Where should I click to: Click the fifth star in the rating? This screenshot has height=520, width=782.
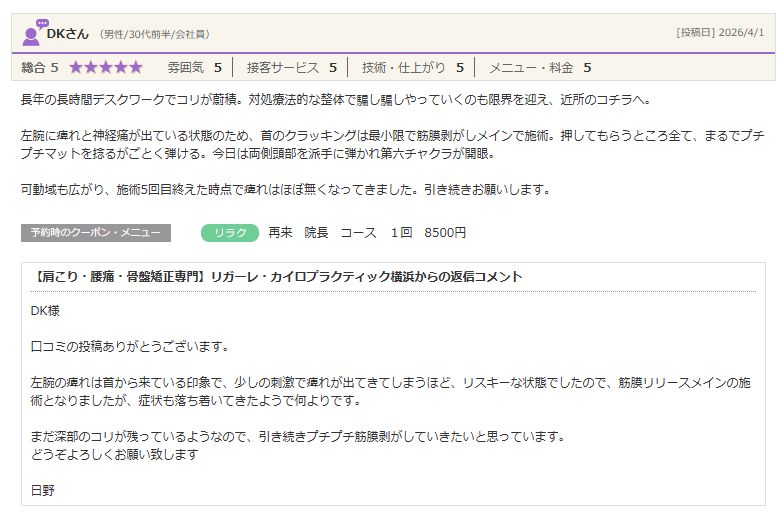pos(135,68)
